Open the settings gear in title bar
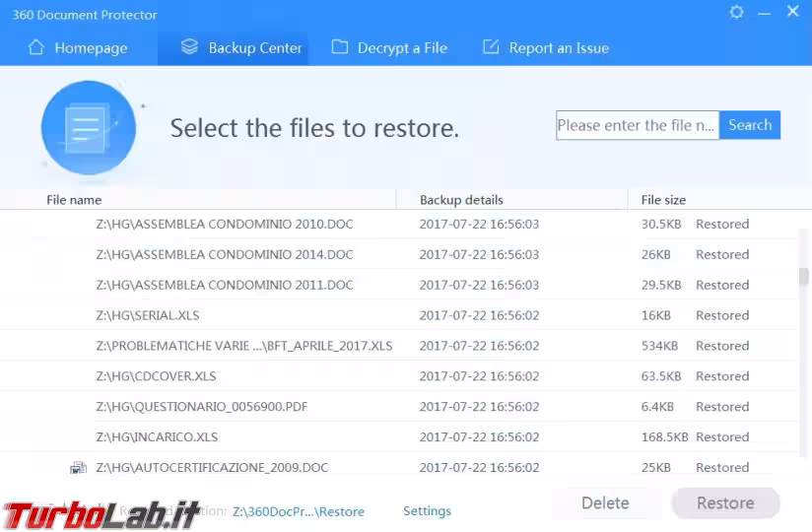 tap(736, 12)
